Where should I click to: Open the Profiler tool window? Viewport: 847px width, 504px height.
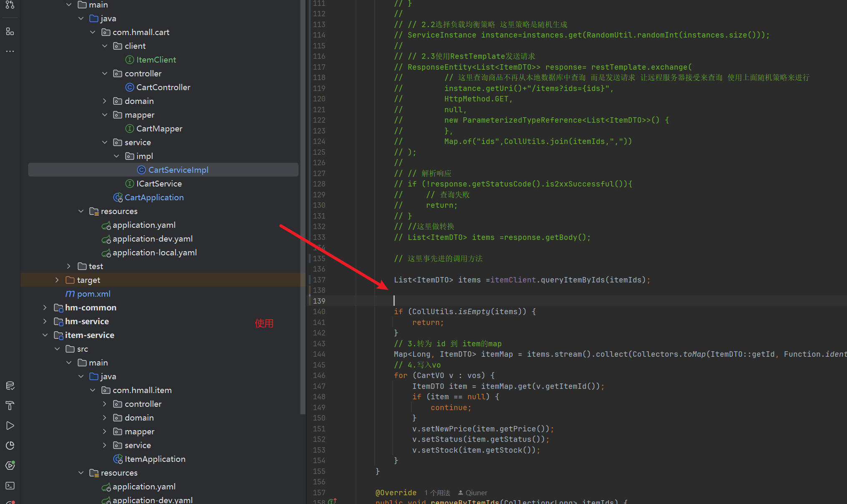point(10,446)
